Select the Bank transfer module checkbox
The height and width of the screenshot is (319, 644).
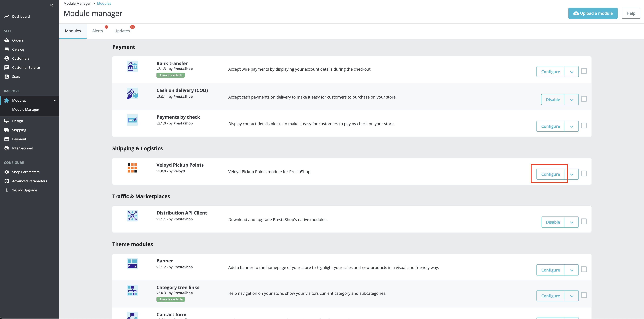click(584, 71)
